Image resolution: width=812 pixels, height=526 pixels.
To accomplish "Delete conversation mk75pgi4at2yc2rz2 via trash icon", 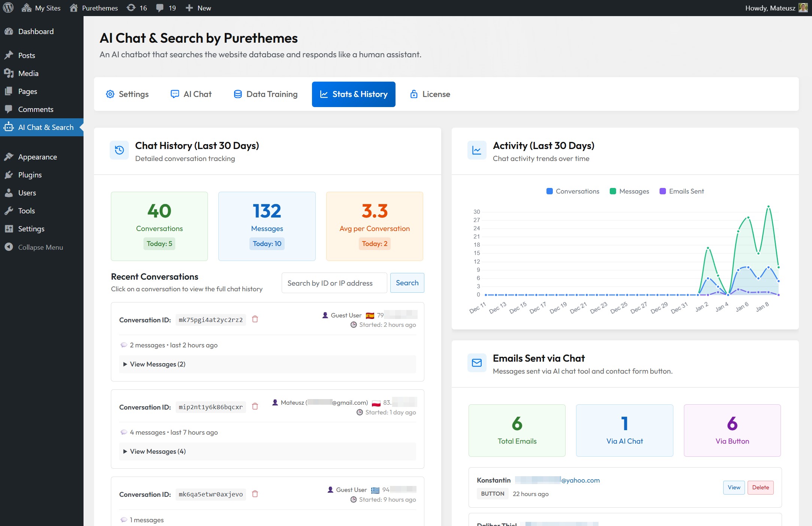I will pyautogui.click(x=255, y=319).
